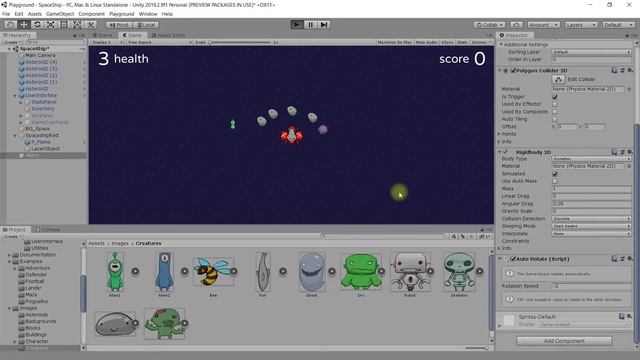Toggle Pivot handle position button
This screenshot has width=640, height=360.
point(119,25)
